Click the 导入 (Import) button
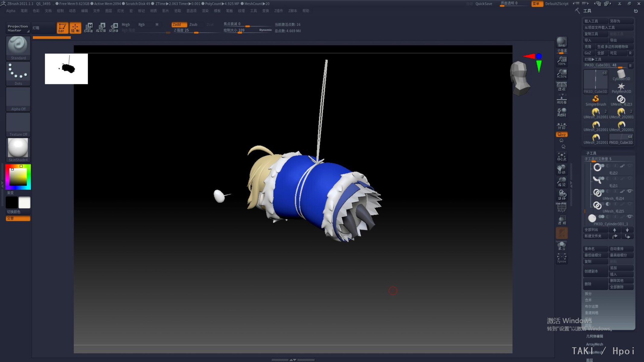This screenshot has width=644, height=362. pyautogui.click(x=596, y=40)
